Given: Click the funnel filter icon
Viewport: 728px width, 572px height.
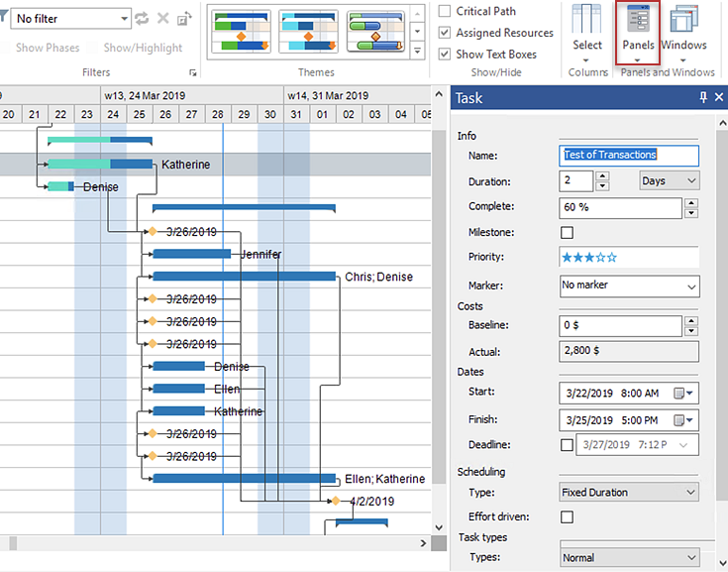Looking at the screenshot, I should pyautogui.click(x=4, y=18).
